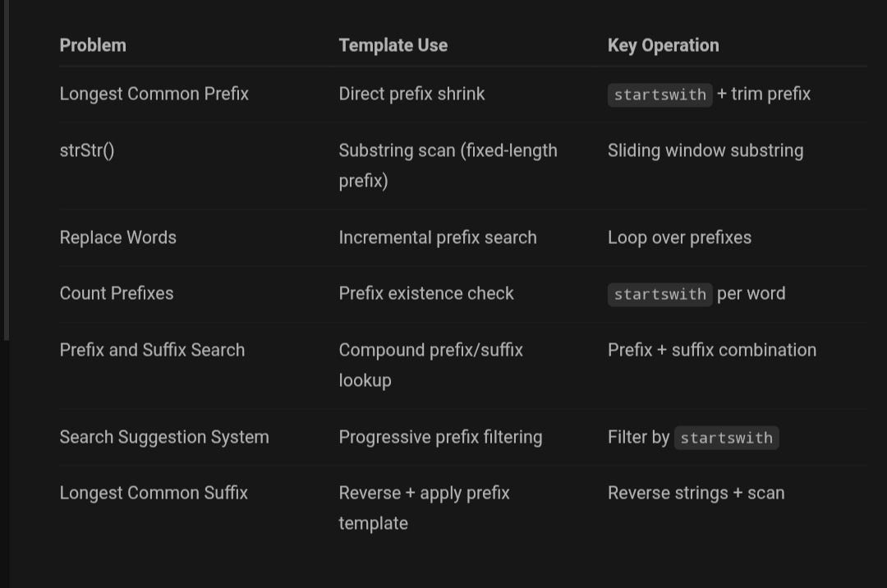The width and height of the screenshot is (887, 588).
Task: Select Sliding window substring cell
Action: [705, 150]
